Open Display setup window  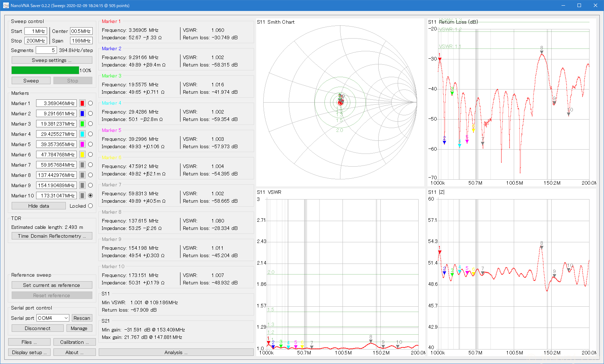[29, 352]
